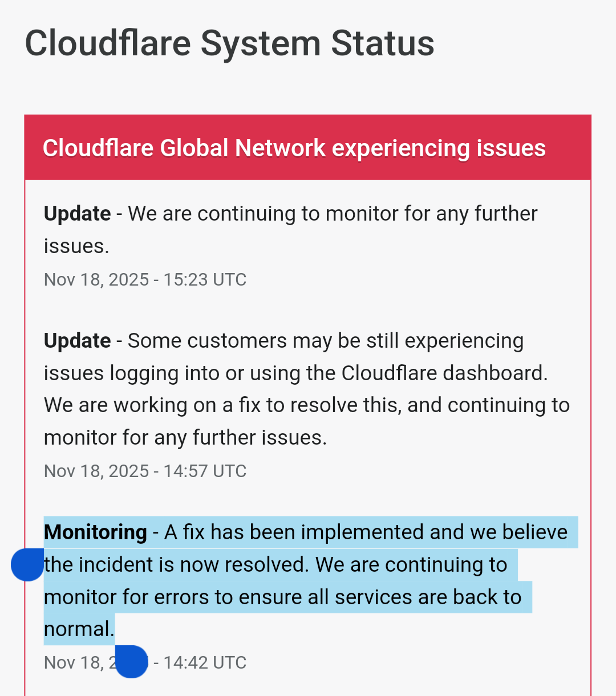Image resolution: width=616 pixels, height=696 pixels.
Task: Tap the text 'Some customers may be still experiencing'
Action: tap(326, 341)
